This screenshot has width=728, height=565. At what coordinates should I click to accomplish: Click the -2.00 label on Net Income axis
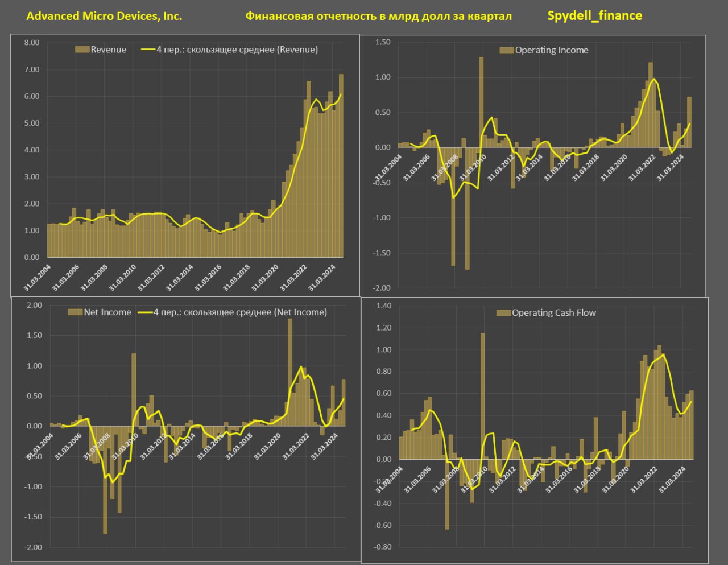(x=34, y=547)
